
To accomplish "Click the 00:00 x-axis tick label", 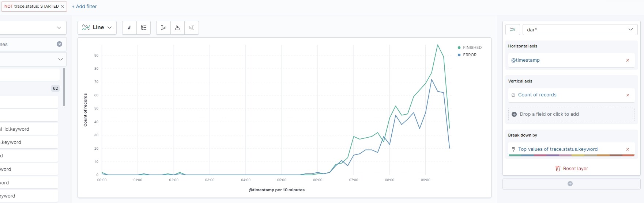I will [x=102, y=180].
